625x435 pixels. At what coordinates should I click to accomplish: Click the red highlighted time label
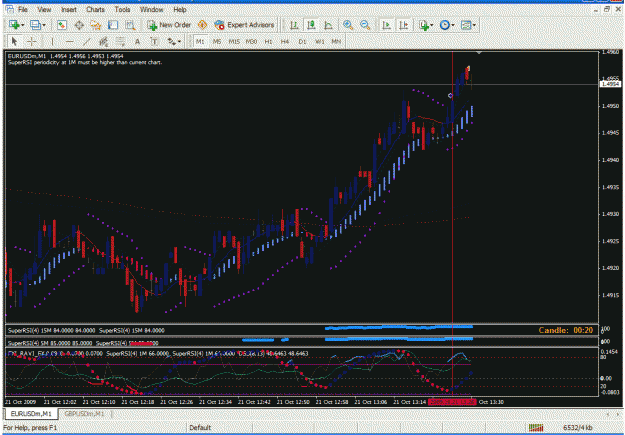452,402
